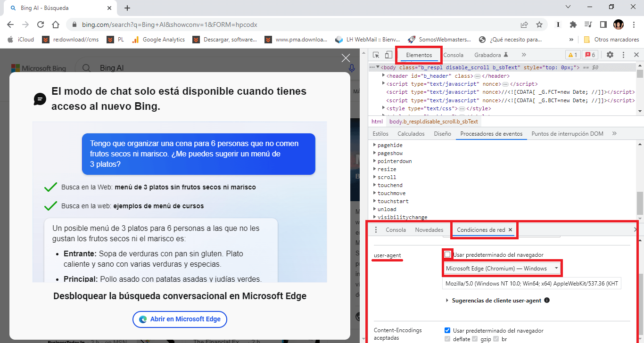Open the media control icon in toolbar
This screenshot has width=644, height=343.
click(x=588, y=24)
